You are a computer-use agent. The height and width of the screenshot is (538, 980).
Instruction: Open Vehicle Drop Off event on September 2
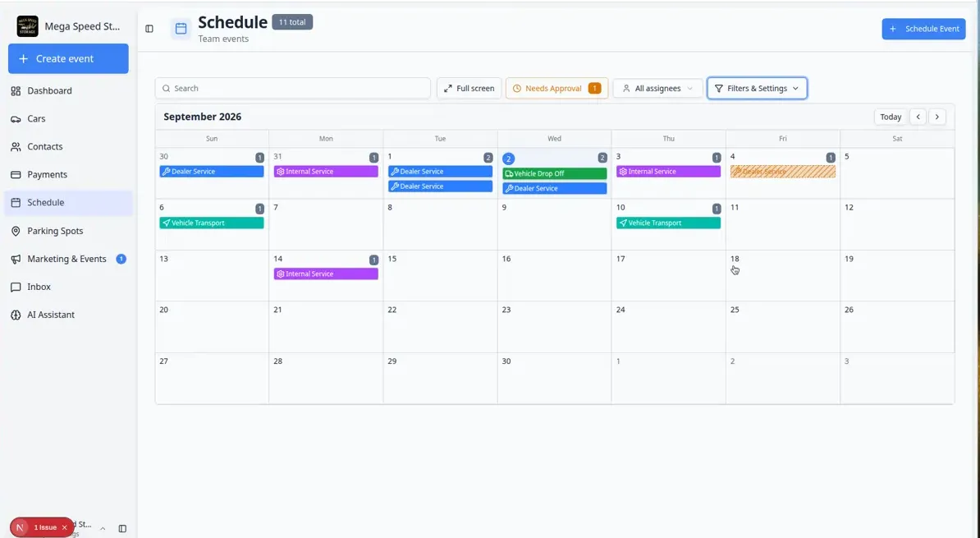pos(554,173)
